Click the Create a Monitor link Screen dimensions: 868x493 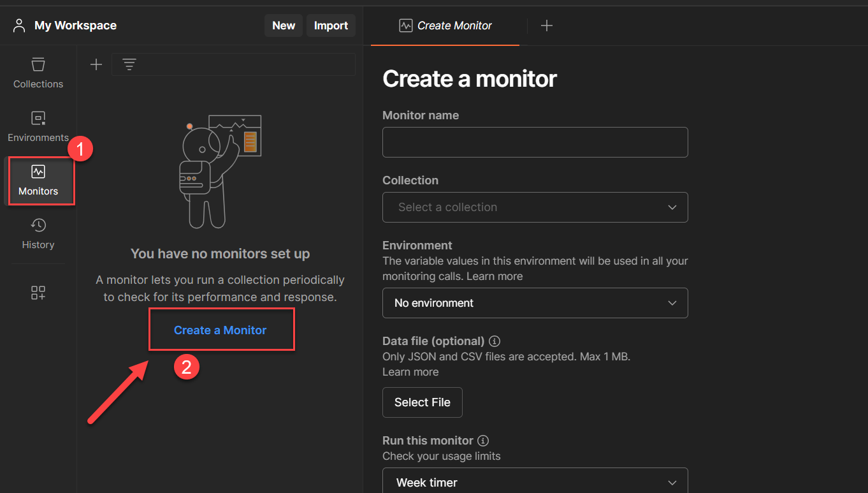(221, 330)
